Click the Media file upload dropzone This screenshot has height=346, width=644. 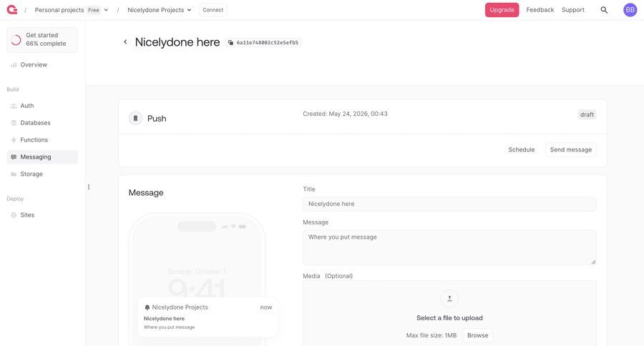449,313
